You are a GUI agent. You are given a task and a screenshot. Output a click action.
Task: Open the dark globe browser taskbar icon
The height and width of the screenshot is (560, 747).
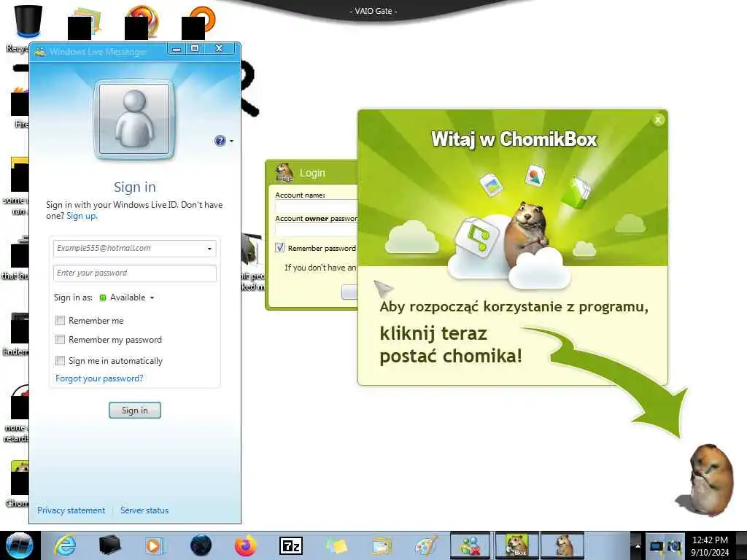tap(201, 545)
